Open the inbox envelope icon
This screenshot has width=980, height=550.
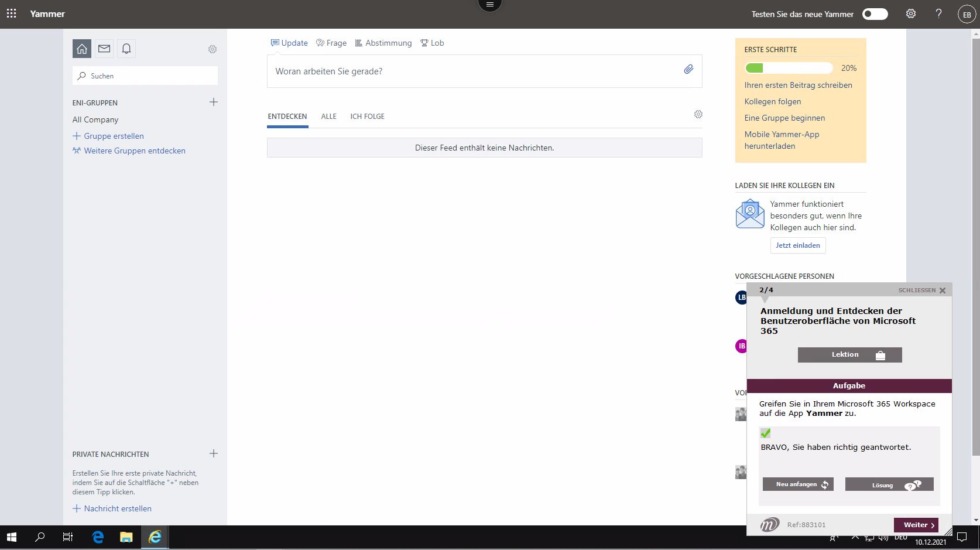click(x=104, y=49)
